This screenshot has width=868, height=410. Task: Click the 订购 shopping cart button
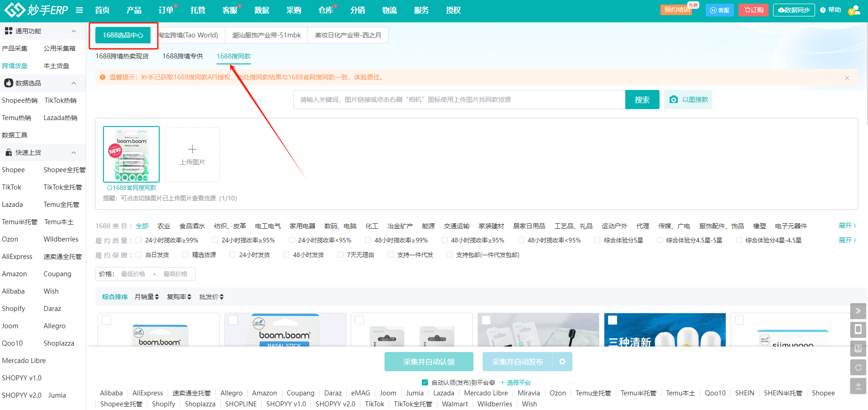point(754,10)
